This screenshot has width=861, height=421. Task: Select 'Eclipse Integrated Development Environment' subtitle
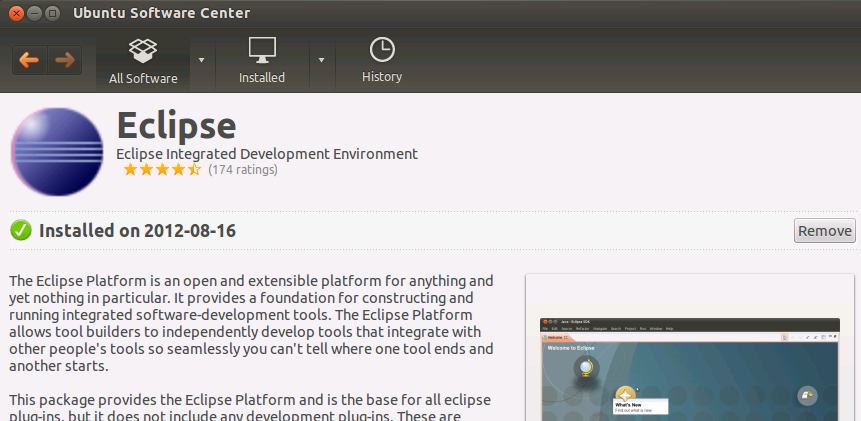(x=267, y=154)
